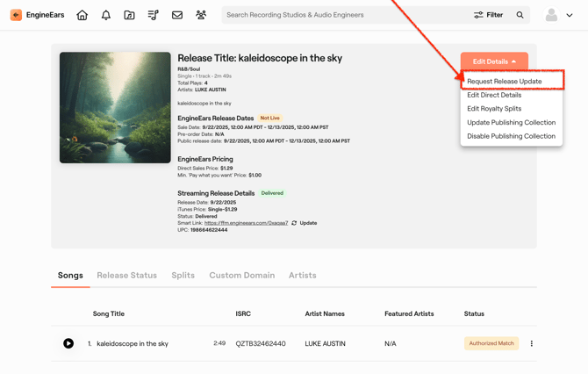Click the Delivered badge
Image resolution: width=588 pixels, height=374 pixels.
tap(272, 193)
